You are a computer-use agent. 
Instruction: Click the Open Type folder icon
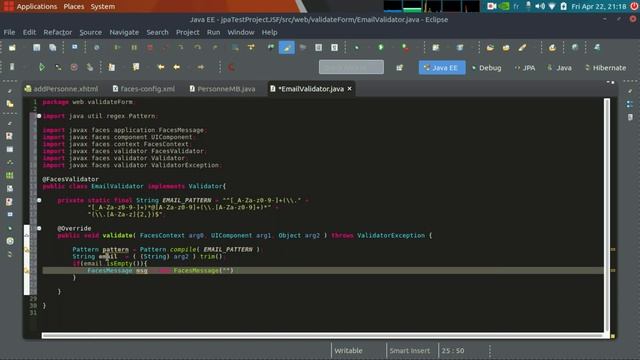pos(490,48)
